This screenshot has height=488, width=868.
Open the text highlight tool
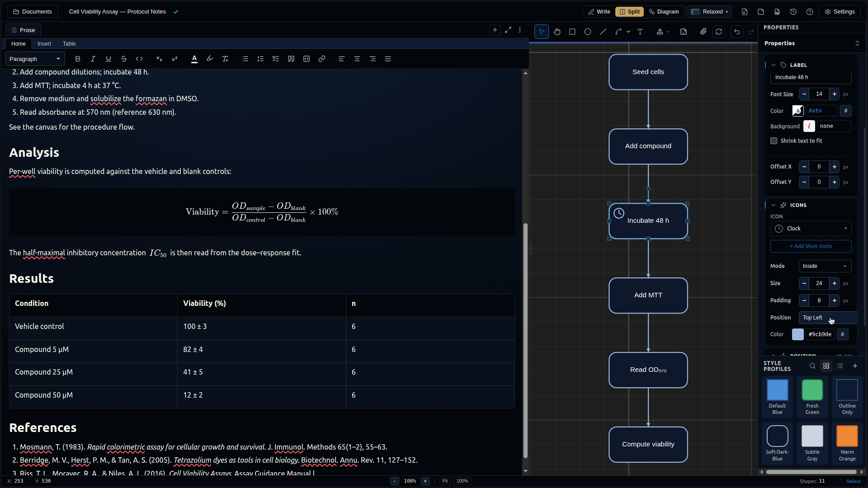click(x=210, y=59)
